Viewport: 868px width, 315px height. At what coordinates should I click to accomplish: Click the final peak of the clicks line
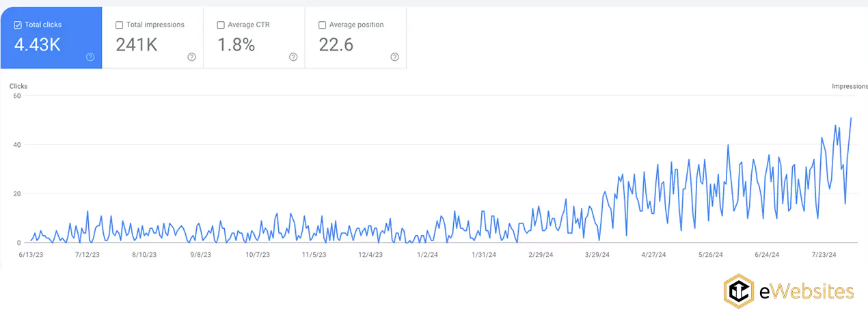(851, 118)
